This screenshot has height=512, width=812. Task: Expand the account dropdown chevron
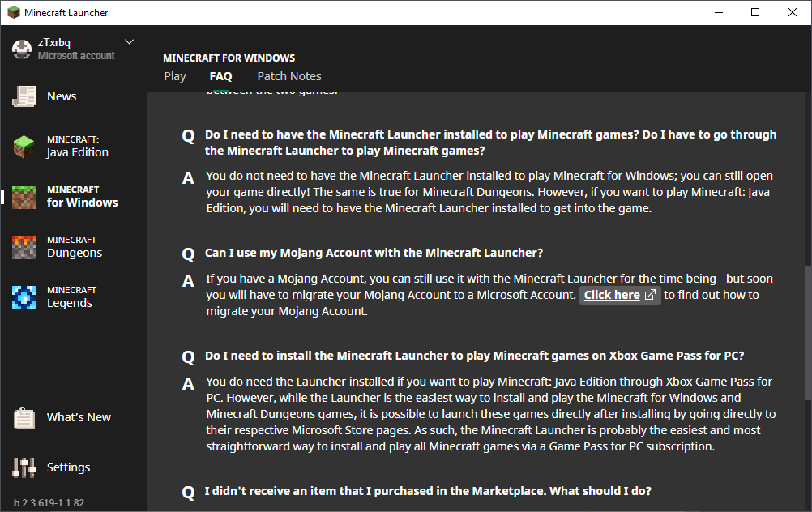pyautogui.click(x=130, y=42)
